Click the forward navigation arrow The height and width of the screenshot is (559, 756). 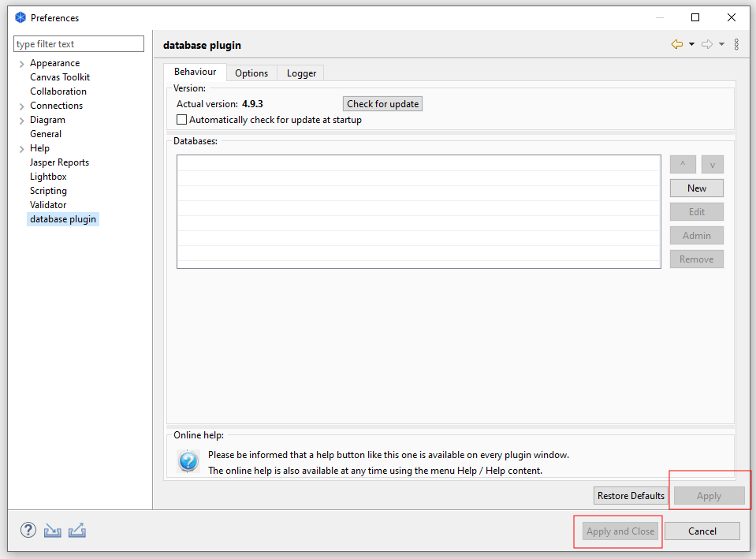click(708, 44)
